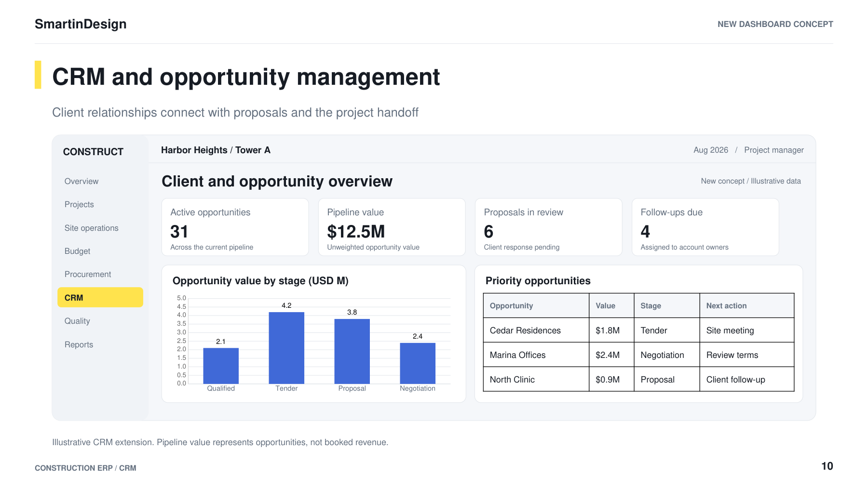Select Site operations from the sidebar
868x488 pixels.
[x=92, y=228]
